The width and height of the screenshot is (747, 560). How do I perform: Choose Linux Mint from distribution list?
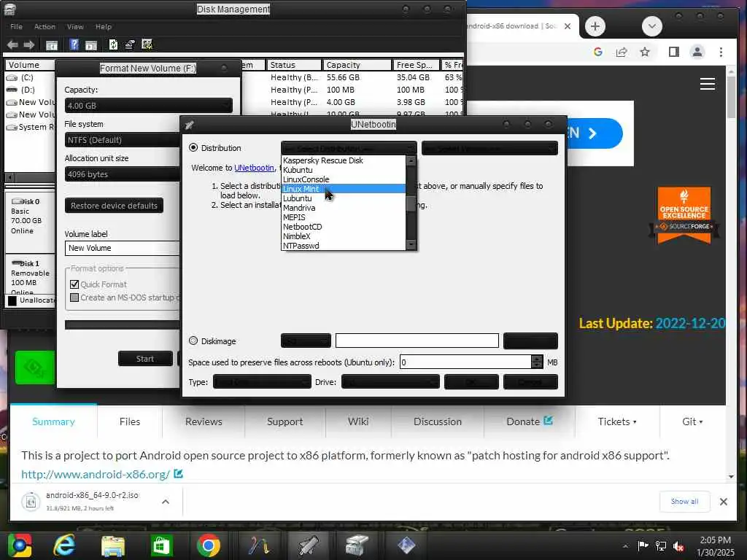coord(343,189)
